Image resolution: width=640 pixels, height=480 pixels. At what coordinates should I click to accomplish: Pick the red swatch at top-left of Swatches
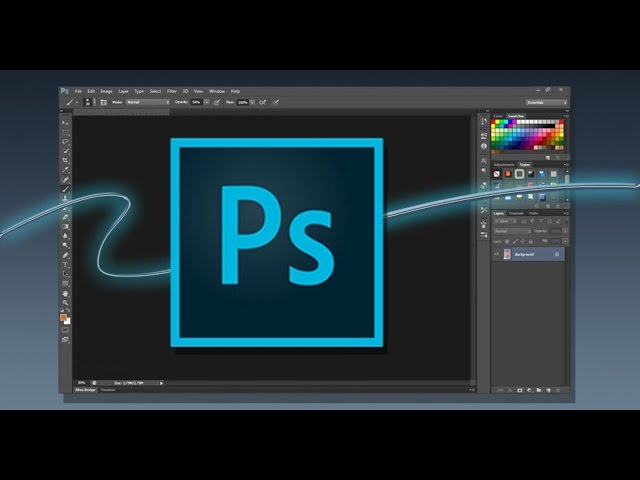coord(493,122)
